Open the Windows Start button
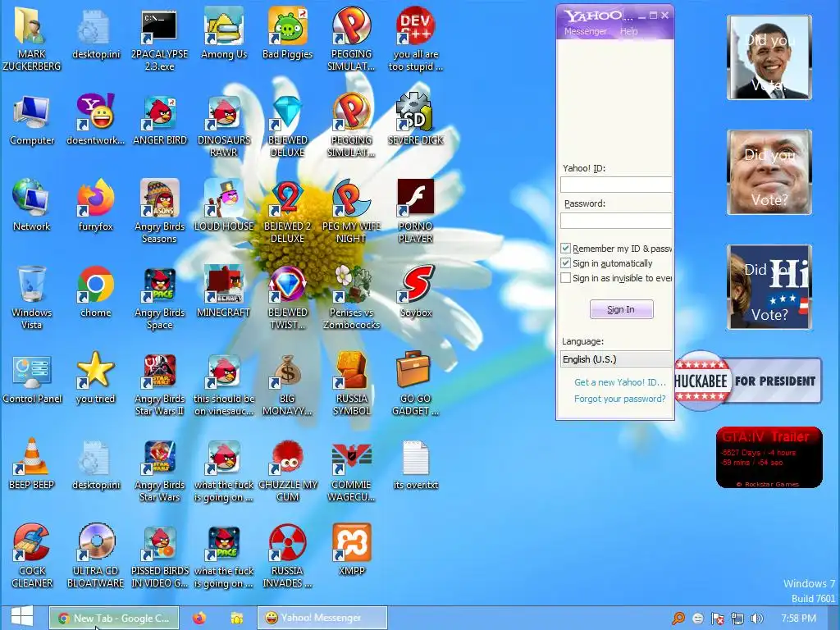This screenshot has width=840, height=630. coord(21,617)
